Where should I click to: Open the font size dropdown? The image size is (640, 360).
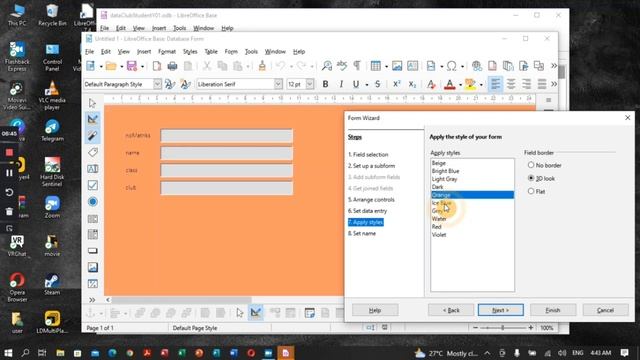click(310, 84)
